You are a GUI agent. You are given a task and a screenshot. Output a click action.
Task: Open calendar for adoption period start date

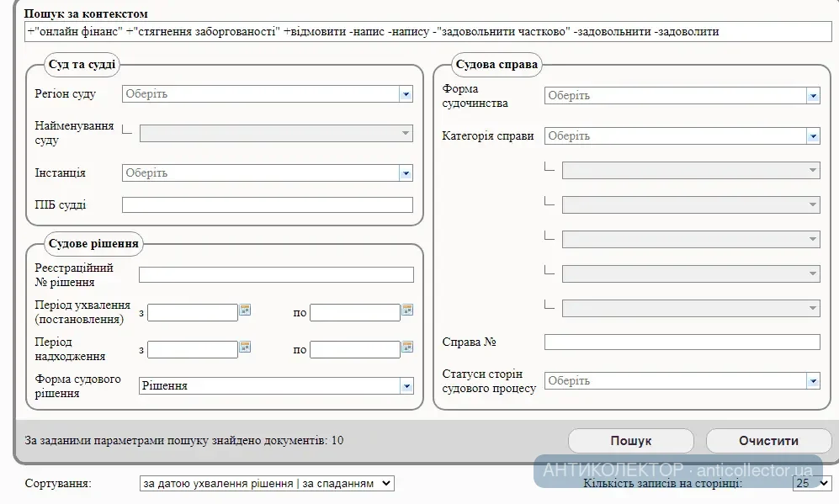coord(246,310)
